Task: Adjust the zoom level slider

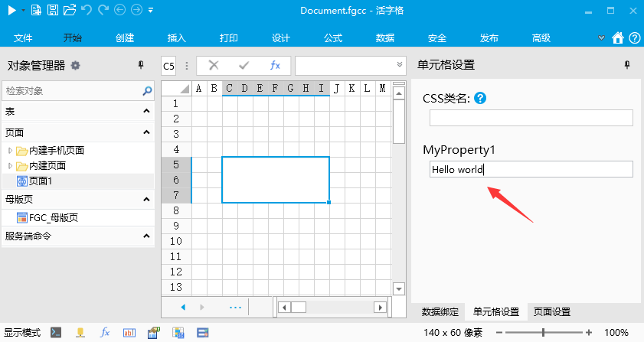Action: tap(544, 333)
